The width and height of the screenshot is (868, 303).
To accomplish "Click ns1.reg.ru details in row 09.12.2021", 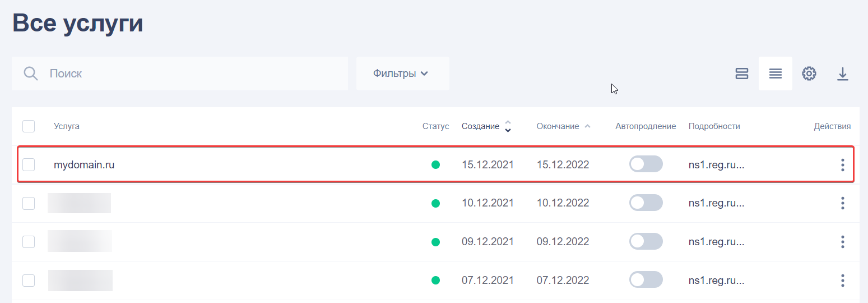I will coord(717,242).
